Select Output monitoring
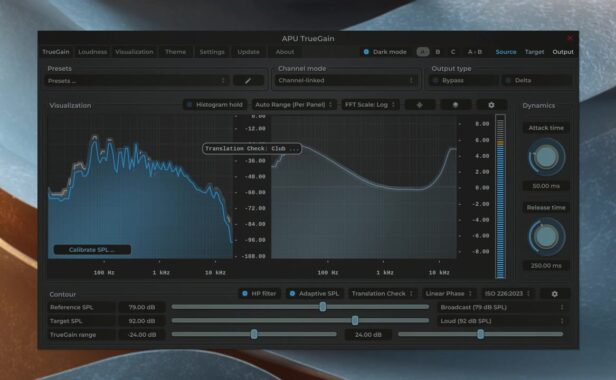The width and height of the screenshot is (616, 380). tap(563, 52)
